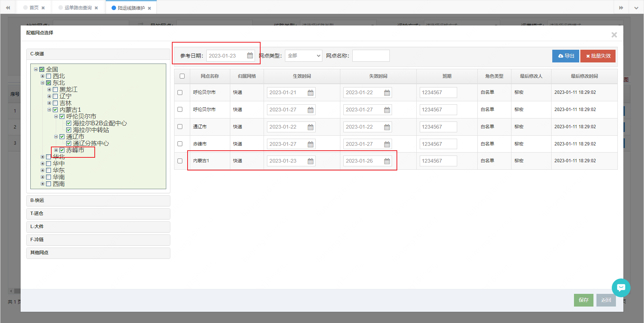The height and width of the screenshot is (323, 644).
Task: Open 生效时间 calendar in 通辽市 row
Action: 310,127
